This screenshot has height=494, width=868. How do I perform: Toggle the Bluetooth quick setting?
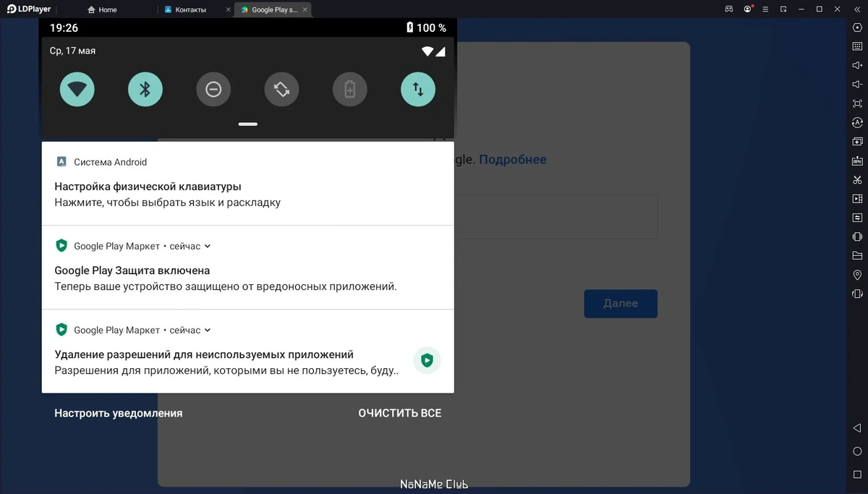click(x=145, y=90)
